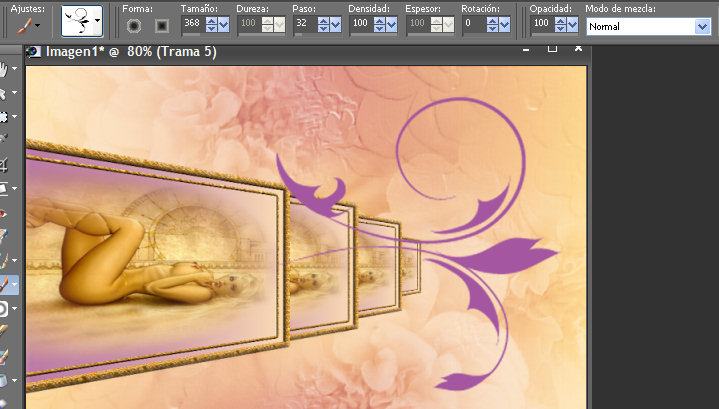Choose the round brush shape under Forma
Image resolution: width=719 pixels, height=409 pixels.
pyautogui.click(x=133, y=26)
